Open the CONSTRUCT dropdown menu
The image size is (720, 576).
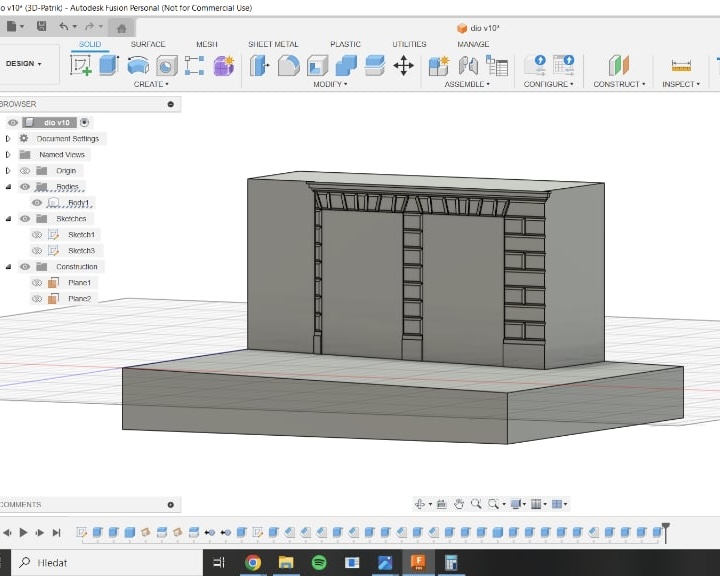click(x=619, y=84)
